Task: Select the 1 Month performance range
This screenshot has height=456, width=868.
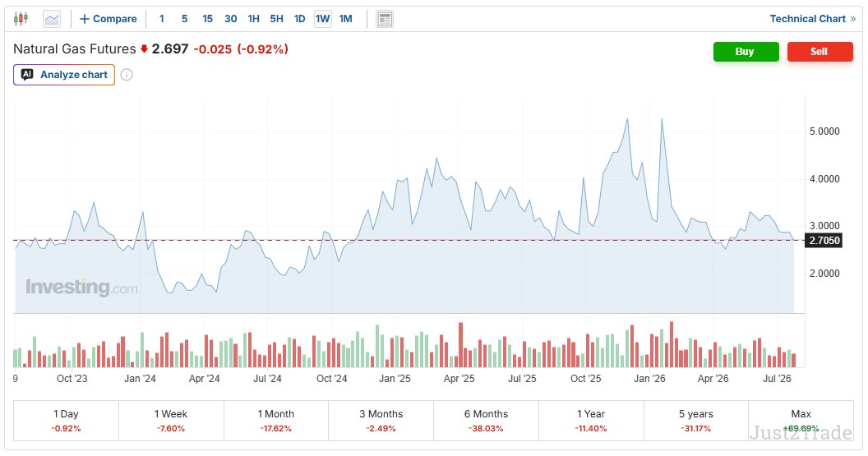Action: 275,421
